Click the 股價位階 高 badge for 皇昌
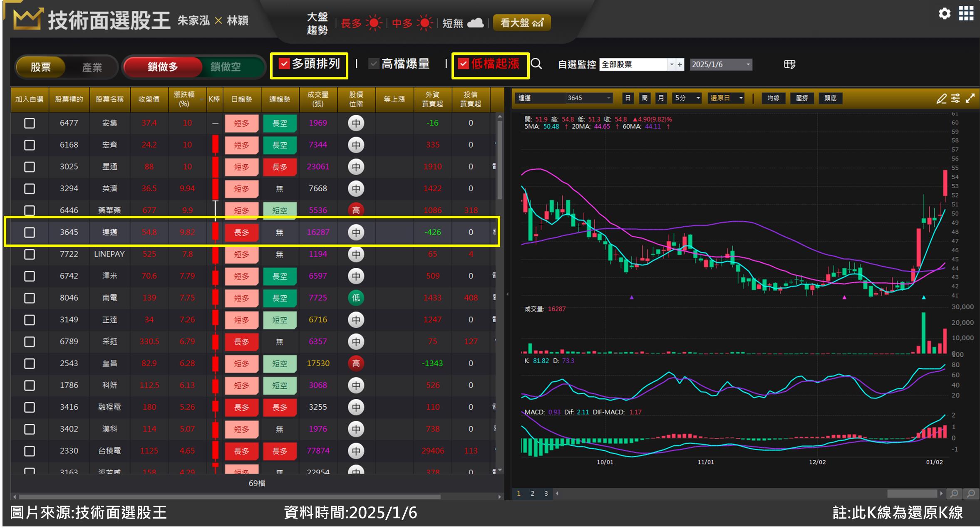This screenshot has height=531, width=980. tap(356, 363)
